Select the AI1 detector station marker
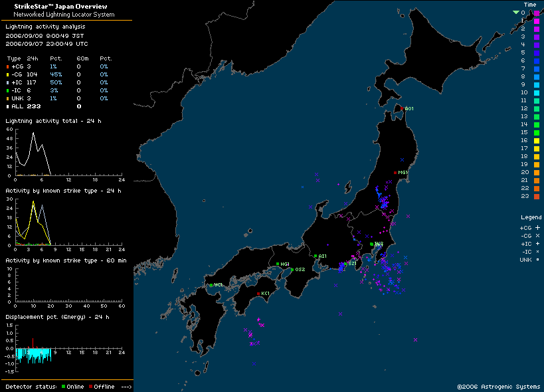 316,256
